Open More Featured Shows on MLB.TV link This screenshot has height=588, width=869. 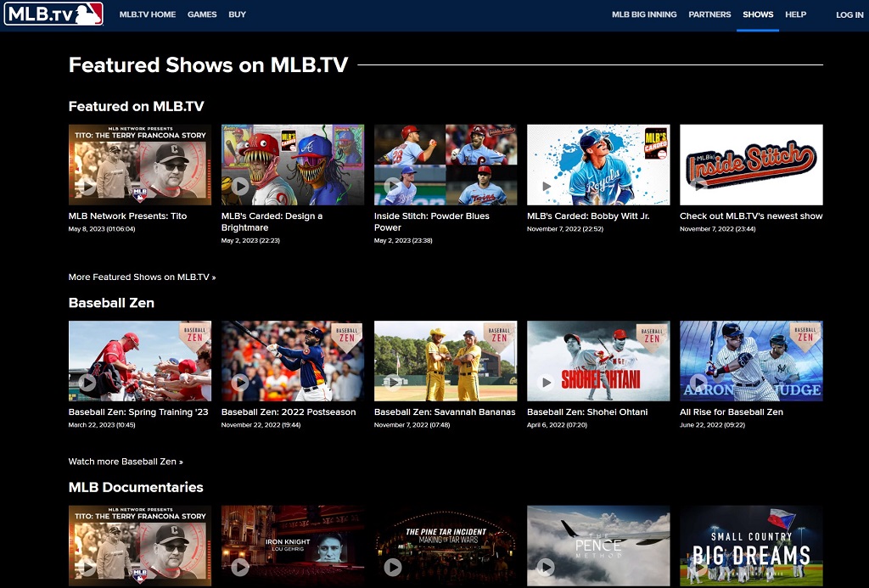coord(142,277)
